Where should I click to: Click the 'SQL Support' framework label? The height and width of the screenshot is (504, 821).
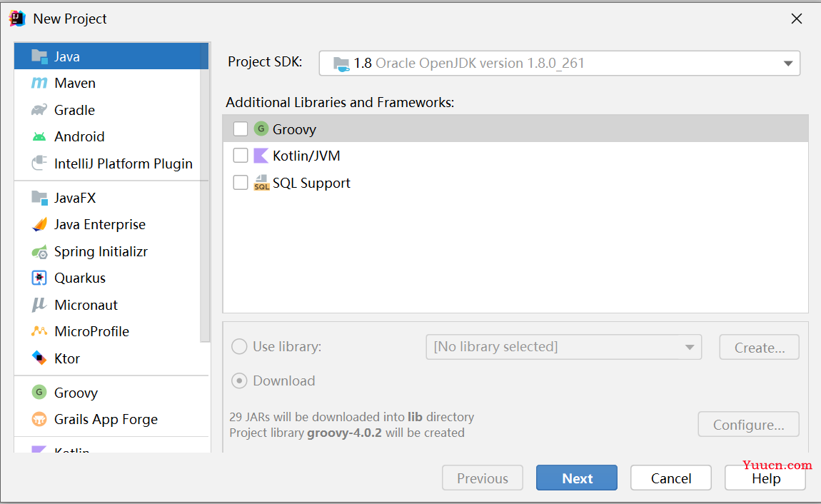point(311,183)
